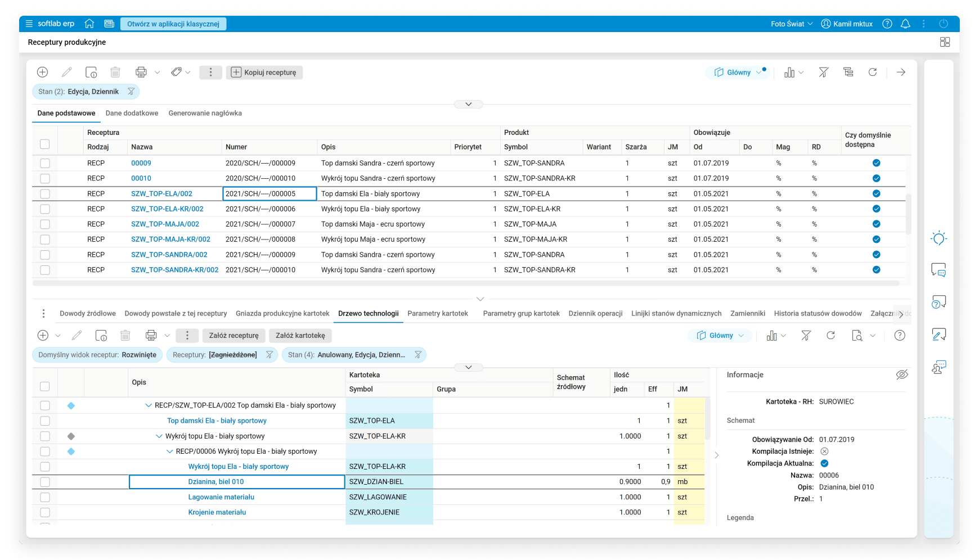Click the Kopiuj recepturę button
The width and height of the screenshot is (979, 560).
264,73
